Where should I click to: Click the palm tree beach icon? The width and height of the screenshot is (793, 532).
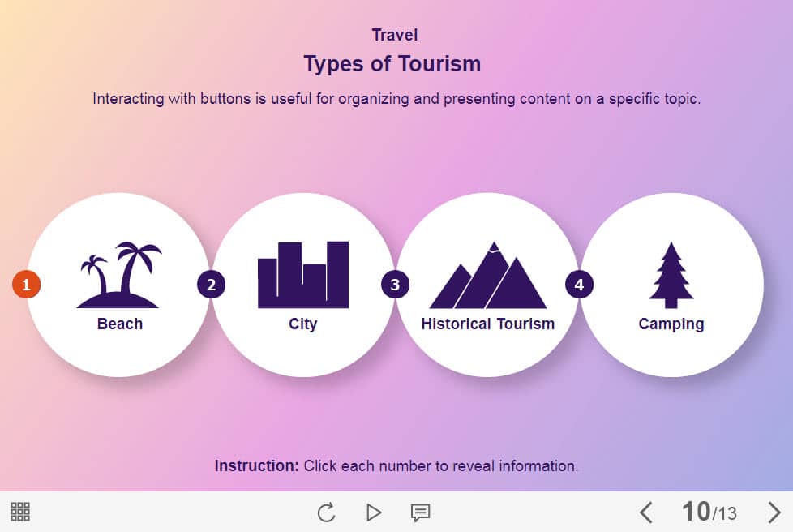(120, 275)
